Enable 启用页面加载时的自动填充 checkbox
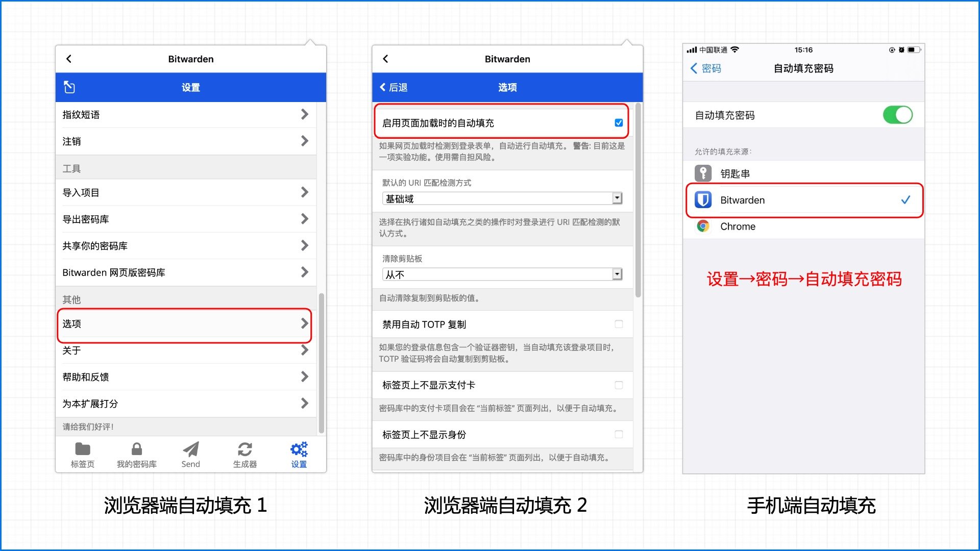 click(619, 122)
